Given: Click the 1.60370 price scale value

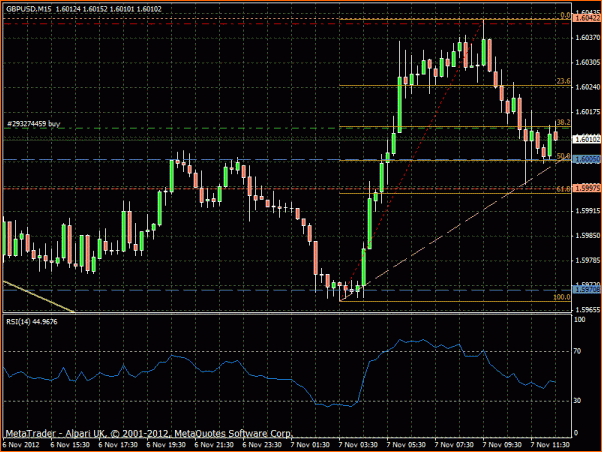Looking at the screenshot, I should pyautogui.click(x=587, y=37).
